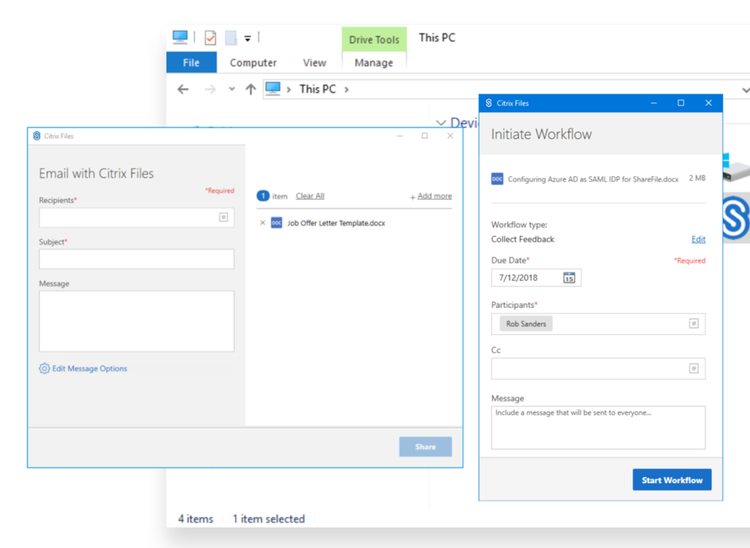The width and height of the screenshot is (750, 548).
Task: Click the Due Date field showing 7/12/2018
Action: (536, 277)
